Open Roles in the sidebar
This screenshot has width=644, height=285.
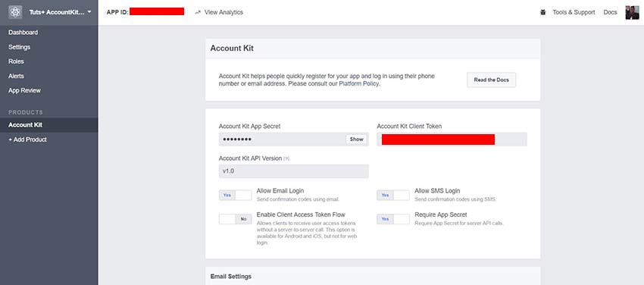tap(16, 61)
